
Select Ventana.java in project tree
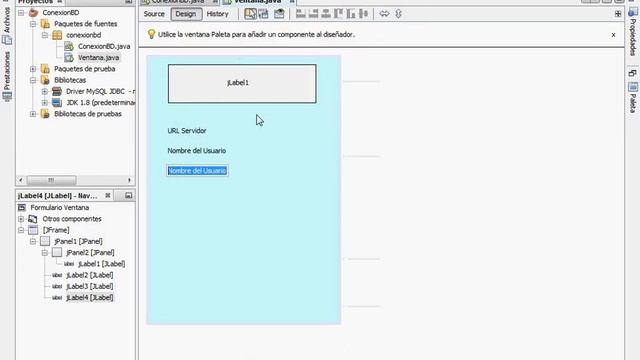point(99,58)
